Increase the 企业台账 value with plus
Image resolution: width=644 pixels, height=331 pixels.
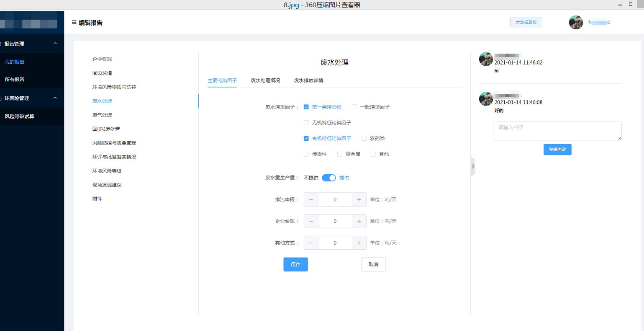click(x=359, y=221)
